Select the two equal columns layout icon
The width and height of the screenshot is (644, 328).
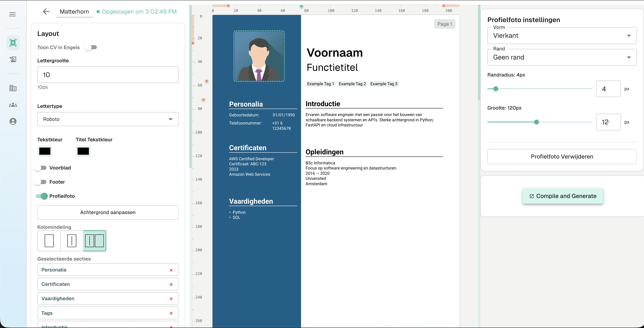point(72,241)
